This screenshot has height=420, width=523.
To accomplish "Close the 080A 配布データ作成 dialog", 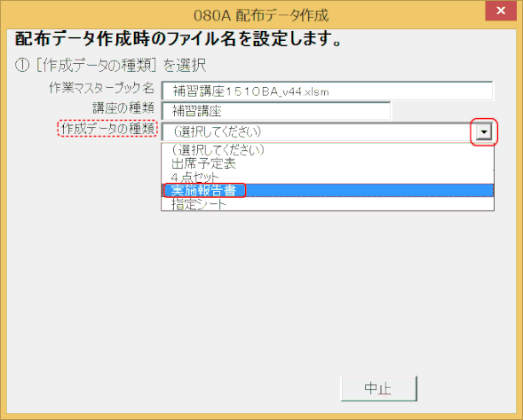I will (501, 11).
